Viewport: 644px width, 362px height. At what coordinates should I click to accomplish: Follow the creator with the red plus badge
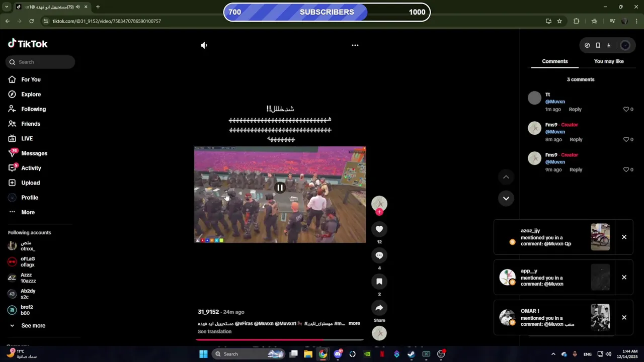point(379,212)
